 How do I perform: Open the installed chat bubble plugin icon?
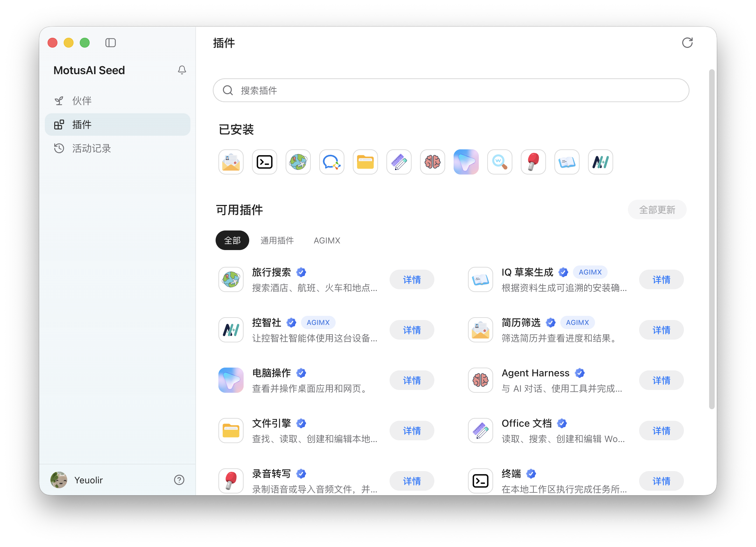pos(332,162)
